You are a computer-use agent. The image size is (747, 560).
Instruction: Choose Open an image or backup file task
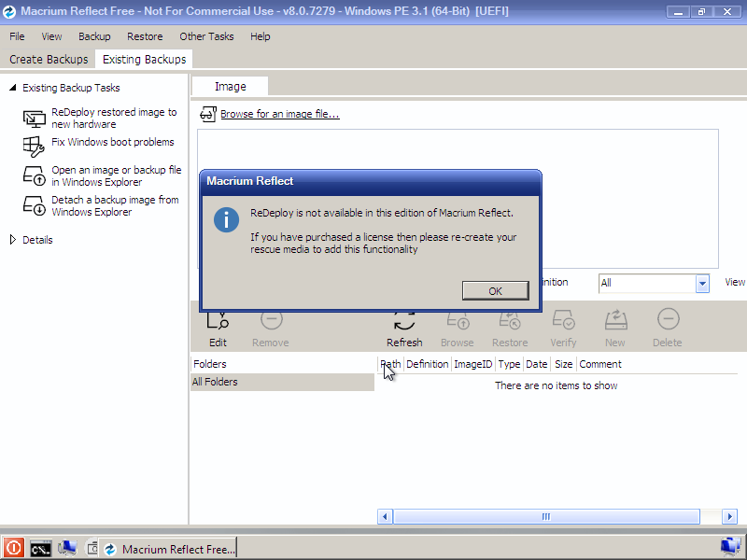[116, 175]
